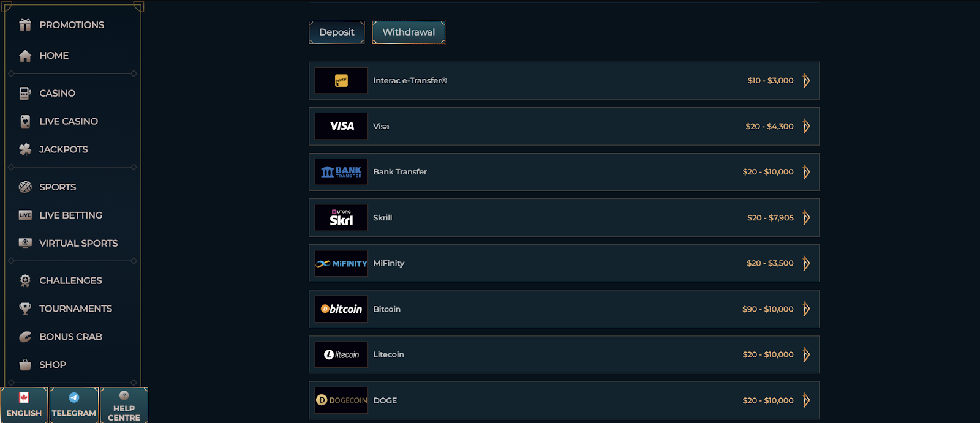Expand Interac e-Transfer row arrow

click(807, 81)
